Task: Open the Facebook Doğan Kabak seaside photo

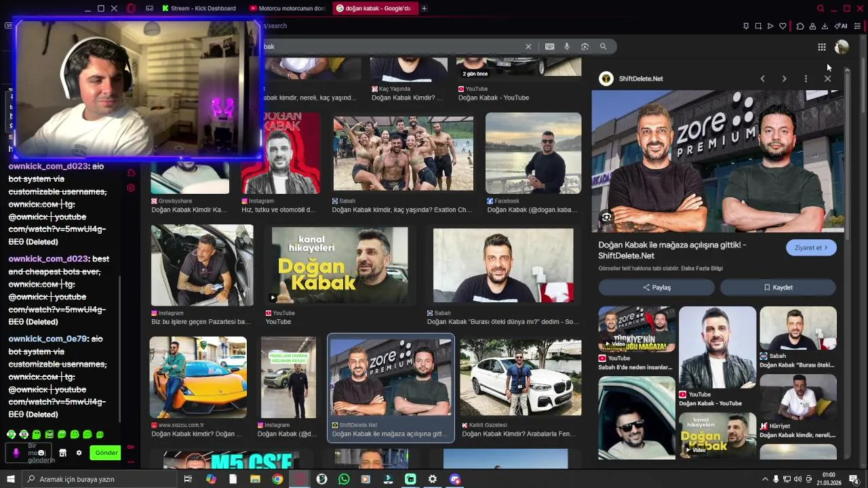Action: [533, 153]
